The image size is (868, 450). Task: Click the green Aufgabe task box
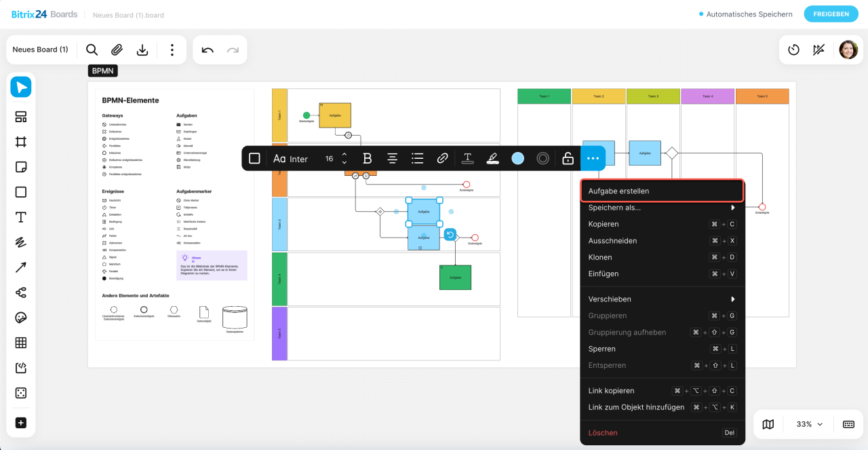click(x=455, y=278)
